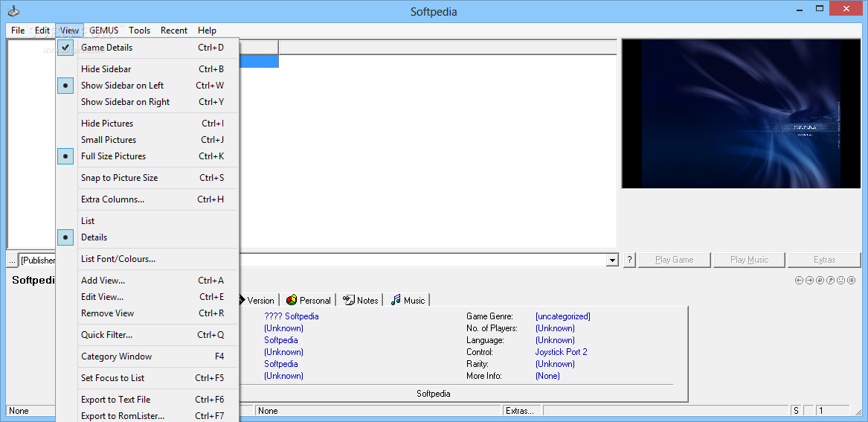Screen dimensions: 868x422
Task: Click the numbered circle icon beside the smiley
Action: point(852,281)
